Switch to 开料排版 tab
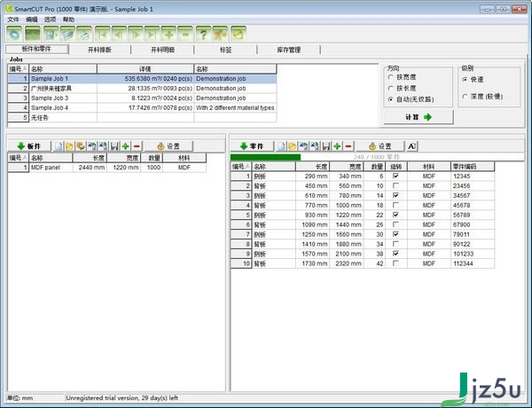 (x=99, y=50)
